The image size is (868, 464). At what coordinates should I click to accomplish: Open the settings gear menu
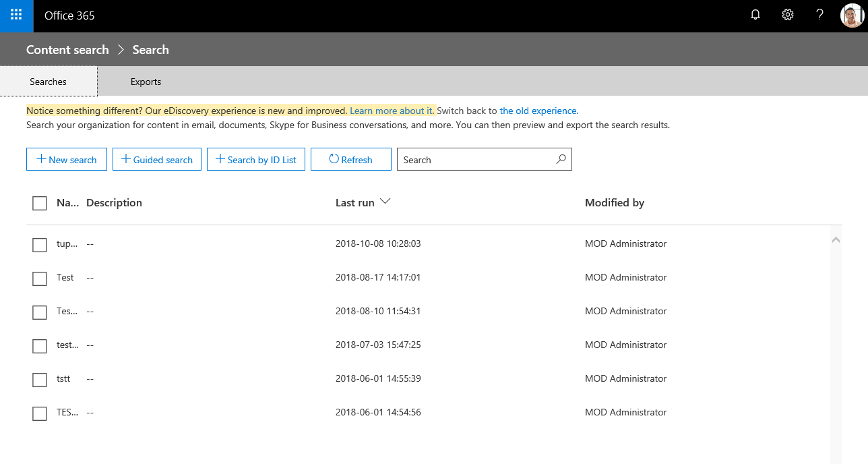tap(787, 15)
